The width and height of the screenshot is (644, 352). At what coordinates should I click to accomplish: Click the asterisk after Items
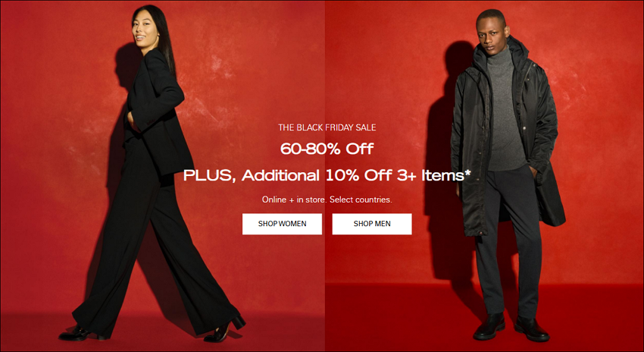click(x=467, y=173)
